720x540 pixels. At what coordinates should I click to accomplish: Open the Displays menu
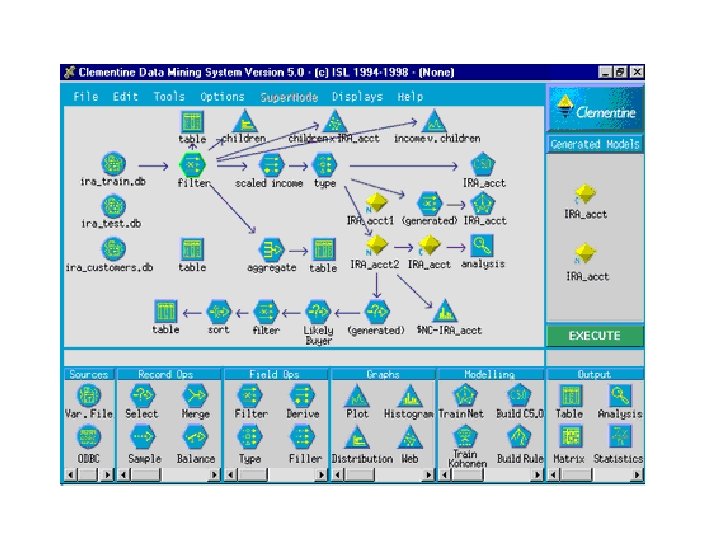point(357,97)
